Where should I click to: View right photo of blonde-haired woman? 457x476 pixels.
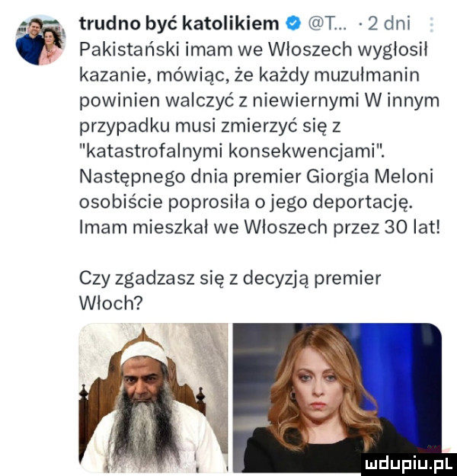[x=337, y=398]
